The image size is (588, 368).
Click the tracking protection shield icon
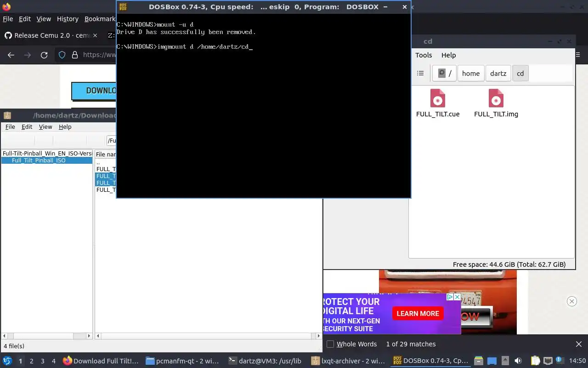(x=62, y=55)
